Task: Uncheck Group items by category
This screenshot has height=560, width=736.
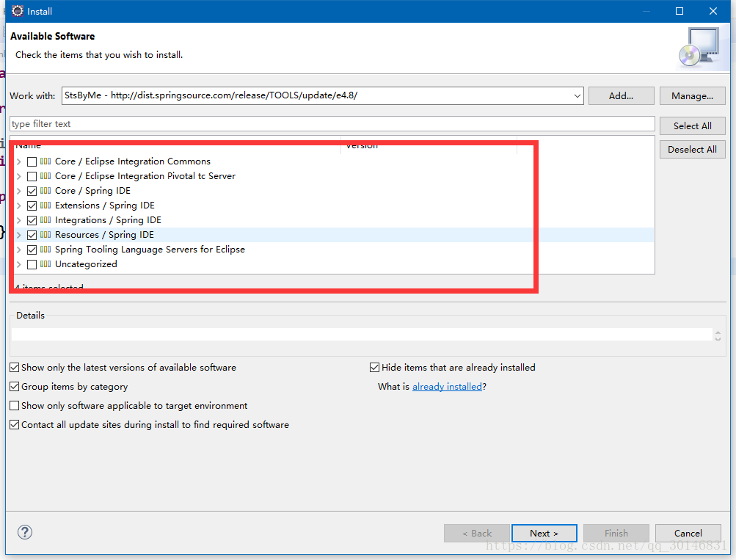Action: (14, 386)
